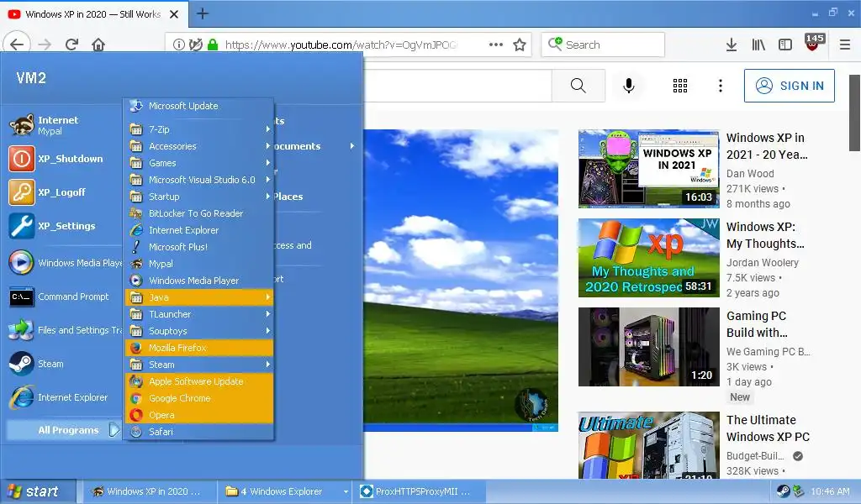Go to the browser Home page icon

[98, 45]
